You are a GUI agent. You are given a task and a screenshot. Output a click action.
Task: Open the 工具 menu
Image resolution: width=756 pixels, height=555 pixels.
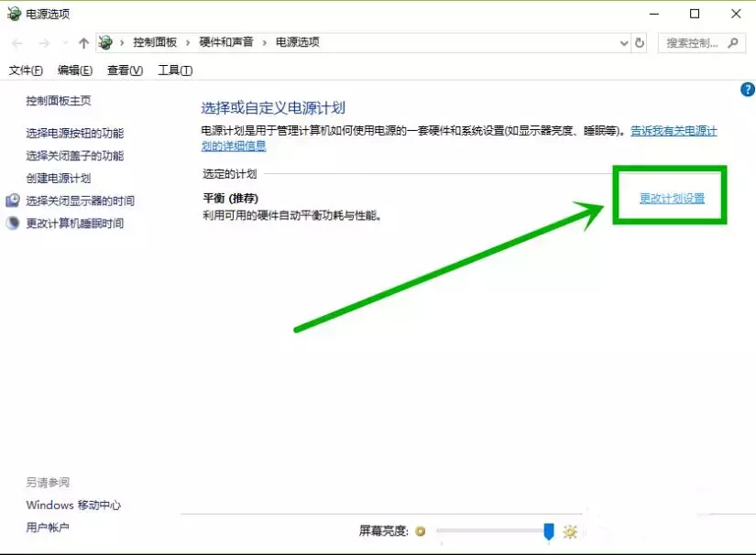(x=174, y=70)
